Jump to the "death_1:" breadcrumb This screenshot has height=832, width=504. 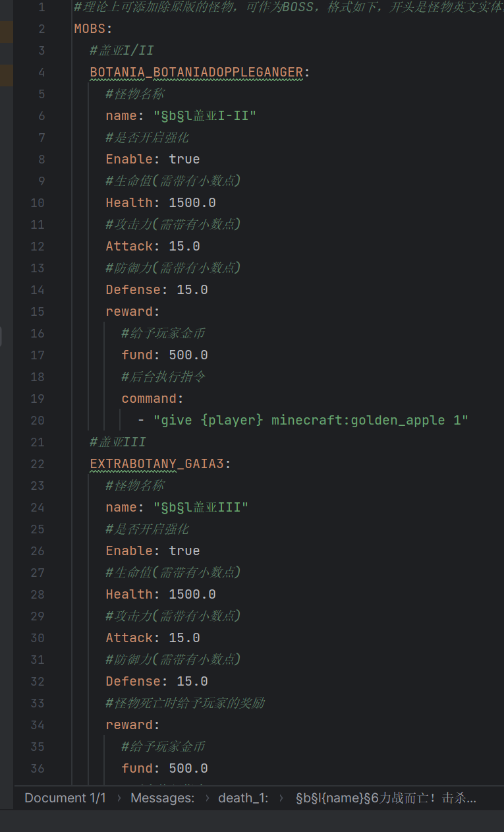pyautogui.click(x=243, y=798)
